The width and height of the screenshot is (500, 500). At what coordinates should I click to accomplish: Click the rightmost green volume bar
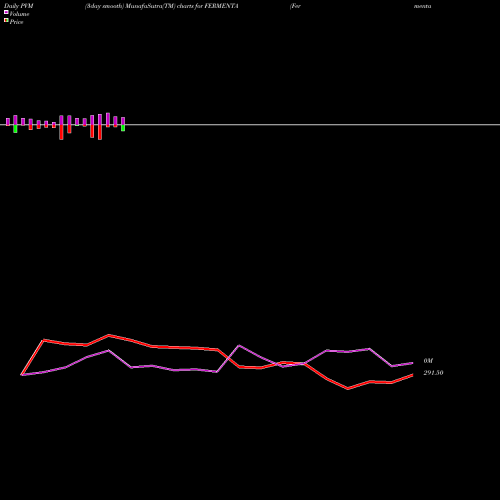pyautogui.click(x=123, y=128)
